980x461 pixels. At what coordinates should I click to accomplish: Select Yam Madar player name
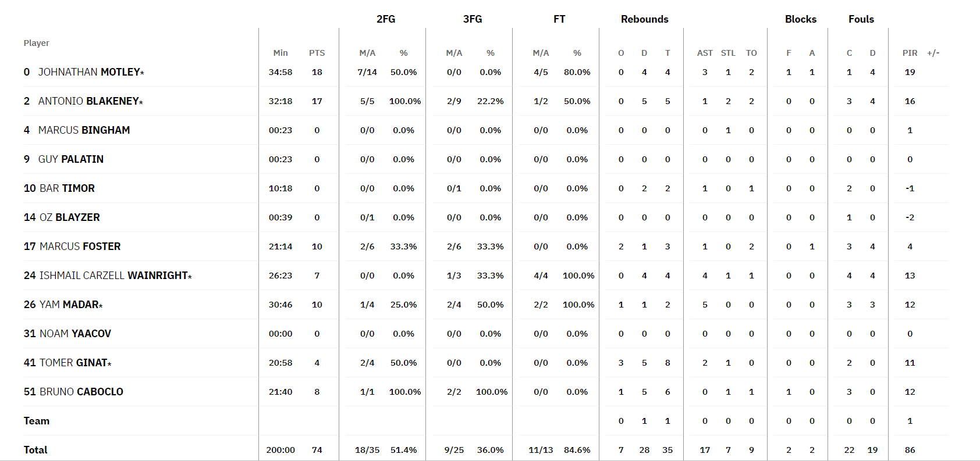[70, 305]
